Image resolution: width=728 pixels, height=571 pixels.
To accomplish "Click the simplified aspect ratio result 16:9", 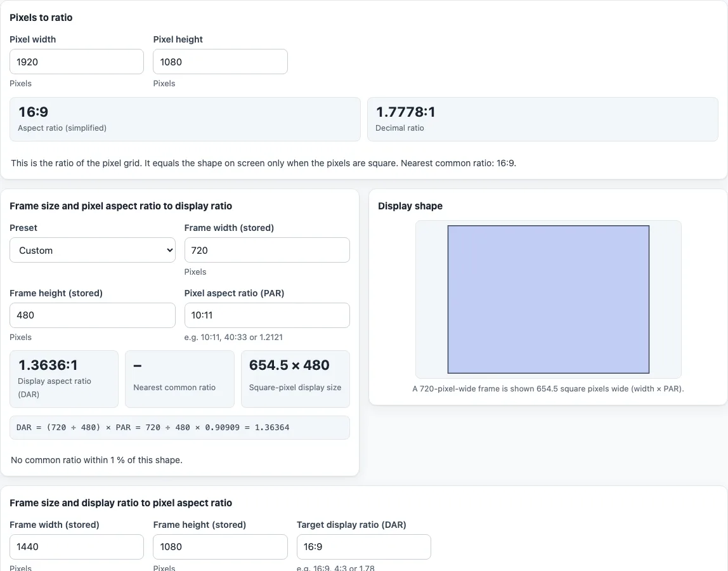I will (x=34, y=112).
